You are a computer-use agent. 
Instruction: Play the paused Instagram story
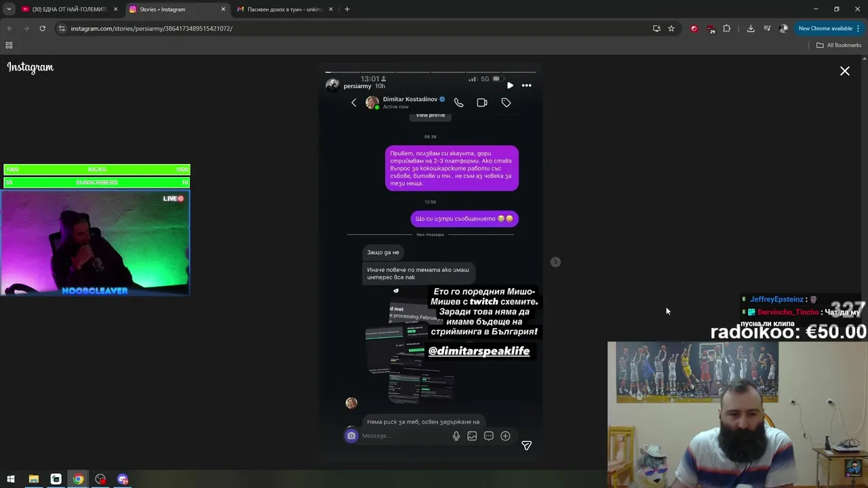pyautogui.click(x=510, y=85)
